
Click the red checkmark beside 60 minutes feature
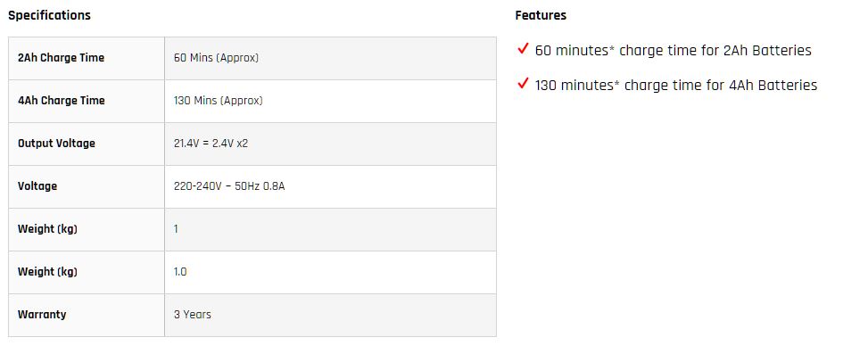(523, 49)
